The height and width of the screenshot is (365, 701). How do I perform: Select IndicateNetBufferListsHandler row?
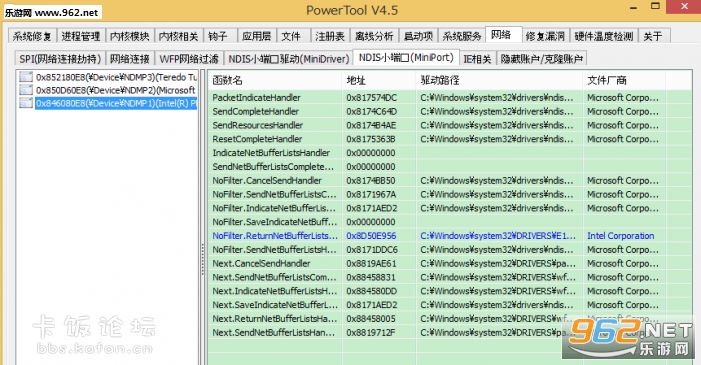(x=450, y=153)
